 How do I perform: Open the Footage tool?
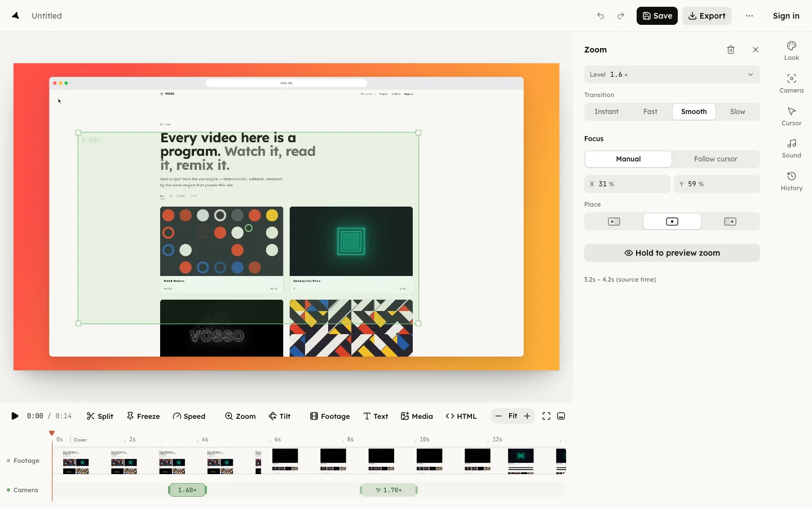pos(330,416)
